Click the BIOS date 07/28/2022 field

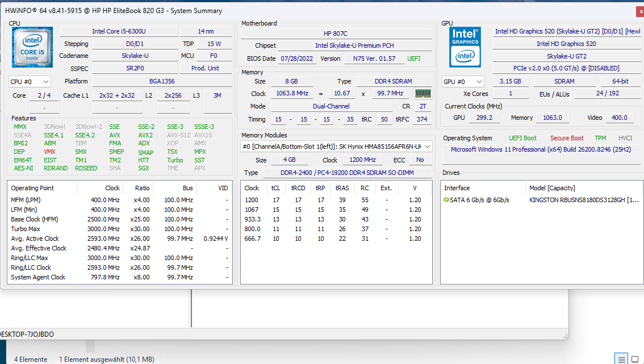point(297,58)
